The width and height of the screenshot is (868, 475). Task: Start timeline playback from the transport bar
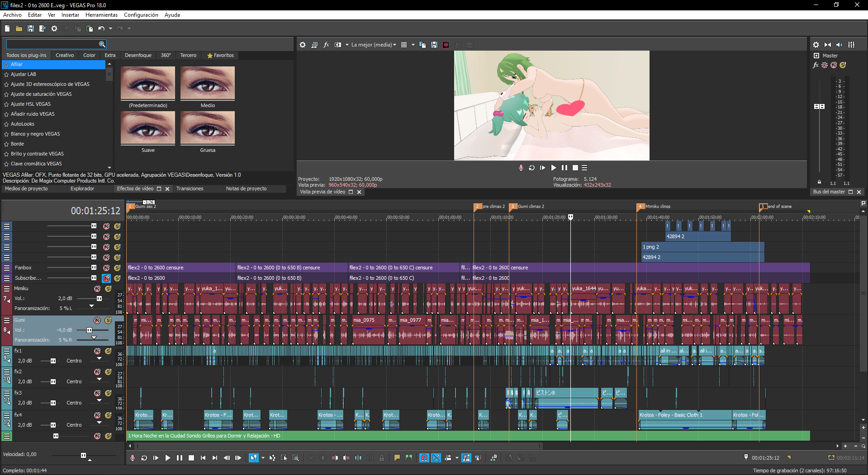(168, 458)
